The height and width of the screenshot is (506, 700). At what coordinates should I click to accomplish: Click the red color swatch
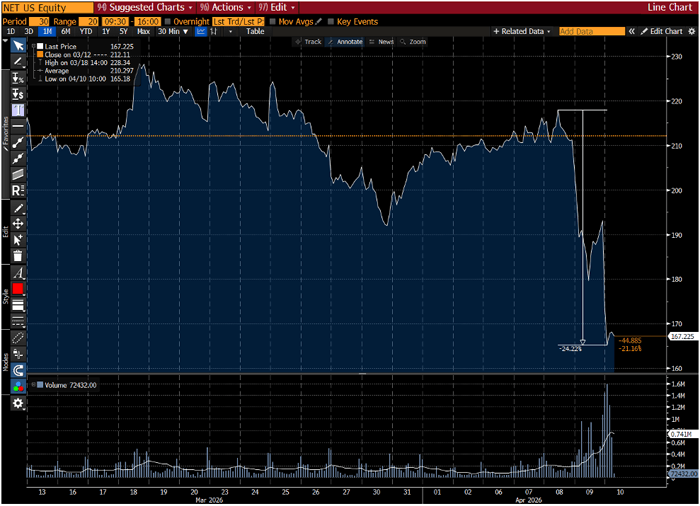18,289
